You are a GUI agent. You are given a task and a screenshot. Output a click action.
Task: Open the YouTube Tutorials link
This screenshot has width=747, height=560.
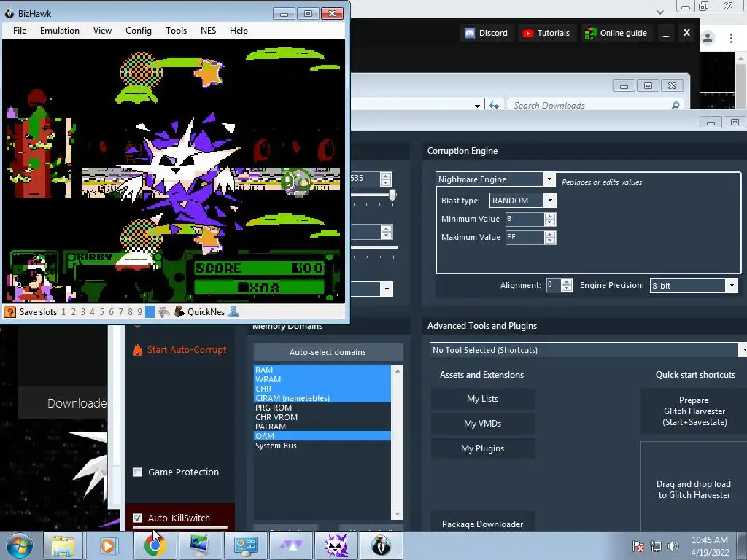[x=546, y=33]
